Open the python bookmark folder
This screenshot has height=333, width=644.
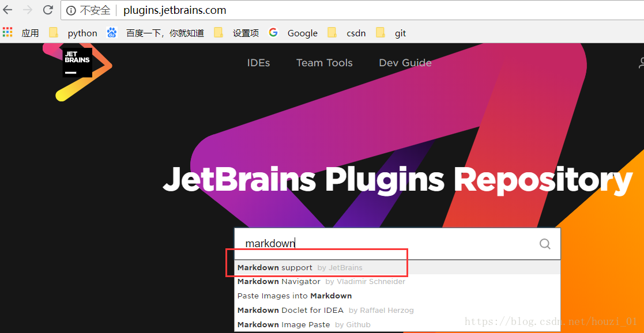(73, 33)
